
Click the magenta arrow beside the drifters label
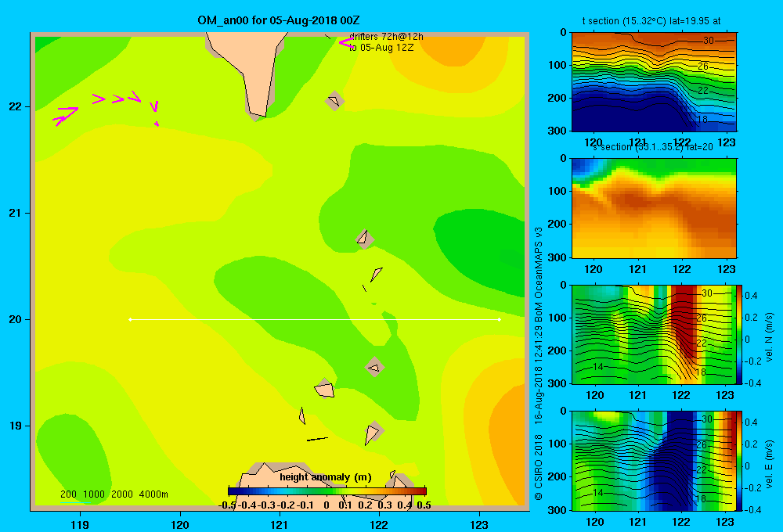(x=347, y=42)
